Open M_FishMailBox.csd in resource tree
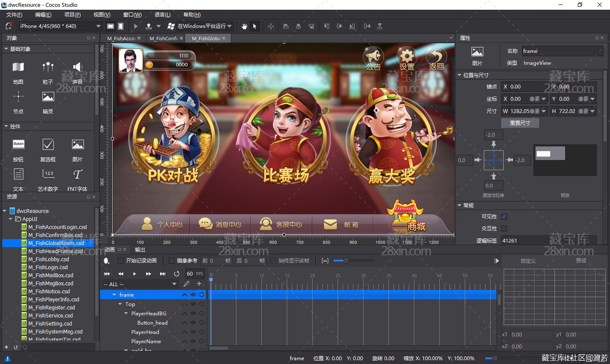The height and width of the screenshot is (364, 610). pyautogui.click(x=51, y=275)
